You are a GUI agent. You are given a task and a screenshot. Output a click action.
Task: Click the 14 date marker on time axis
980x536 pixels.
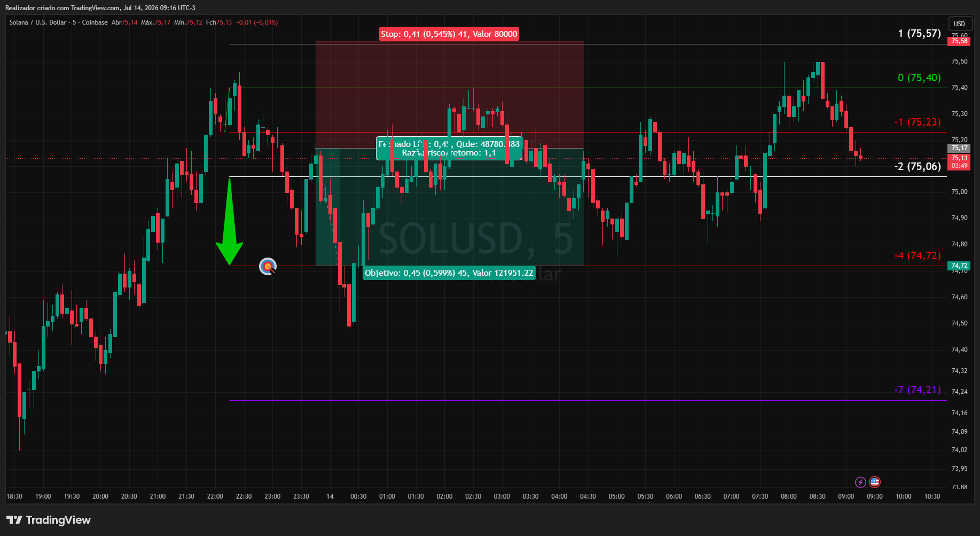pyautogui.click(x=330, y=496)
